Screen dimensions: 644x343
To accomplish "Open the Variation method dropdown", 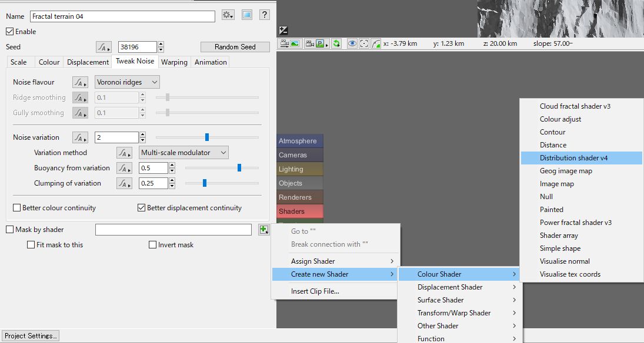I will pos(183,153).
